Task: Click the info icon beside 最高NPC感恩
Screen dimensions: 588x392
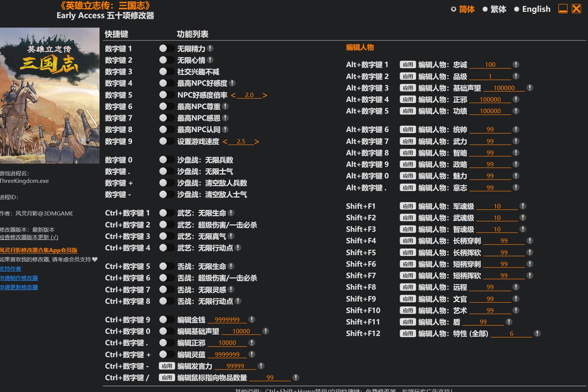Action: (225, 118)
